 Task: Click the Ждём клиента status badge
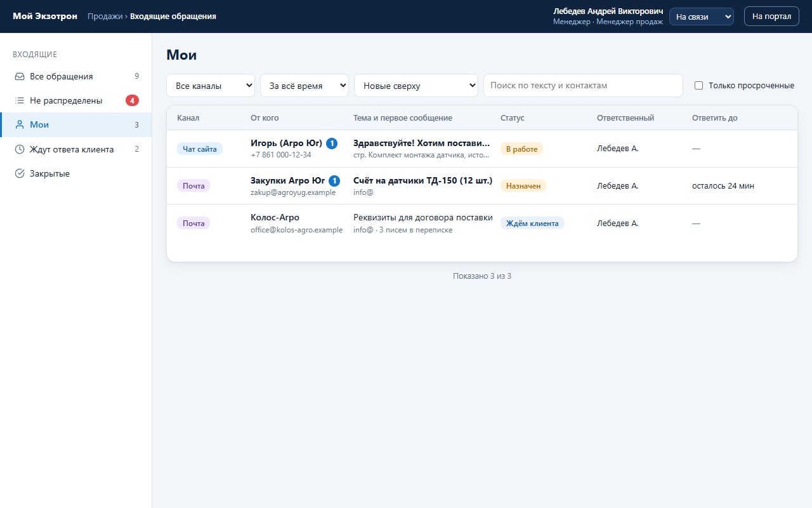pyautogui.click(x=532, y=224)
